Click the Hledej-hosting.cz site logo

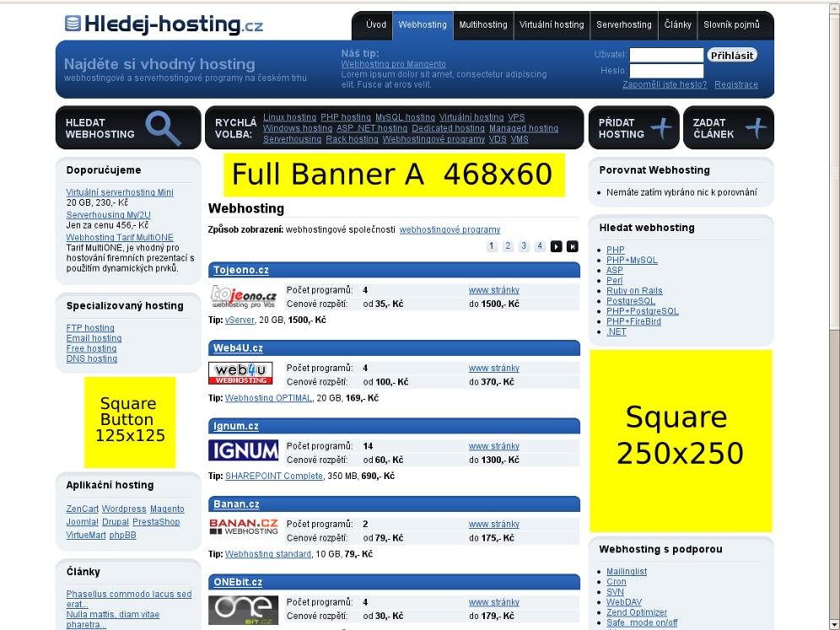tap(164, 24)
